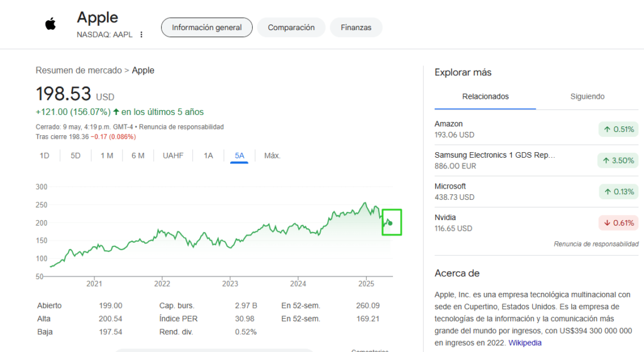Click the Renuncia de responsabilidad link under price
The image size is (644, 352).
coord(181,127)
